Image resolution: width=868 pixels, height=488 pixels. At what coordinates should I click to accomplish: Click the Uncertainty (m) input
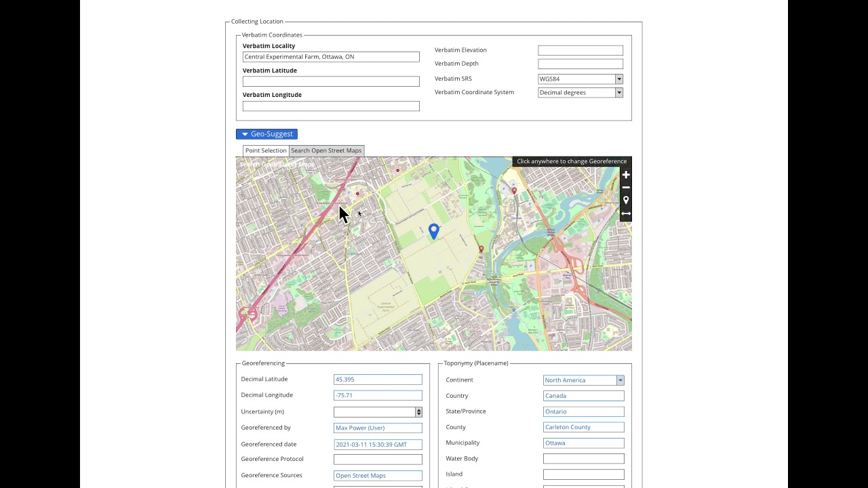click(x=374, y=412)
